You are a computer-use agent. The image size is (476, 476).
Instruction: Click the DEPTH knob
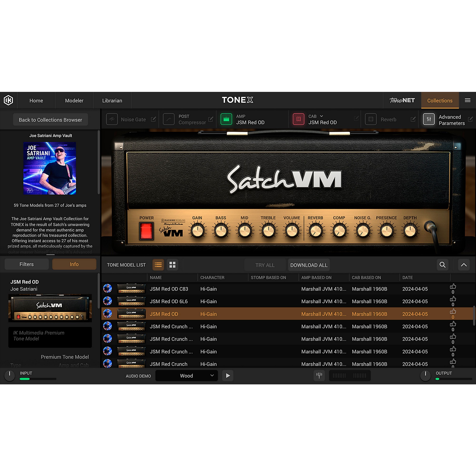(410, 231)
